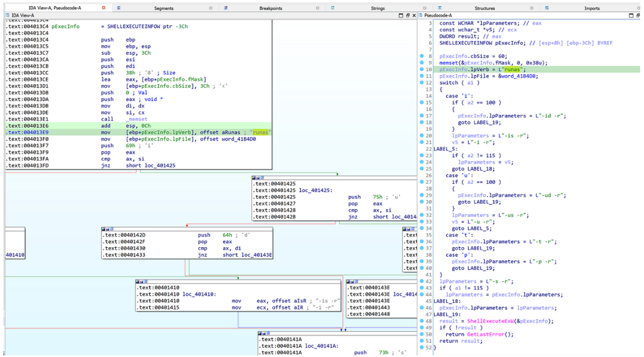Open the Structures tab
Screen dimensions: 644x357
tap(484, 9)
